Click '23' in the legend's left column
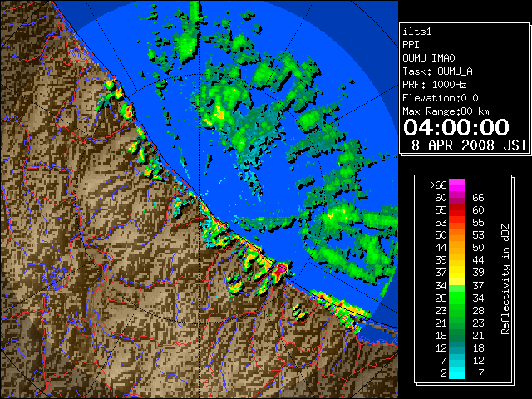Image resolution: width=532 pixels, height=399 pixels. coord(441,310)
